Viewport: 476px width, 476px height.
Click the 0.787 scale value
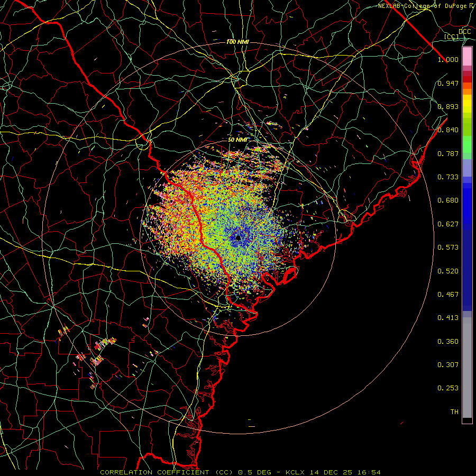pyautogui.click(x=448, y=153)
